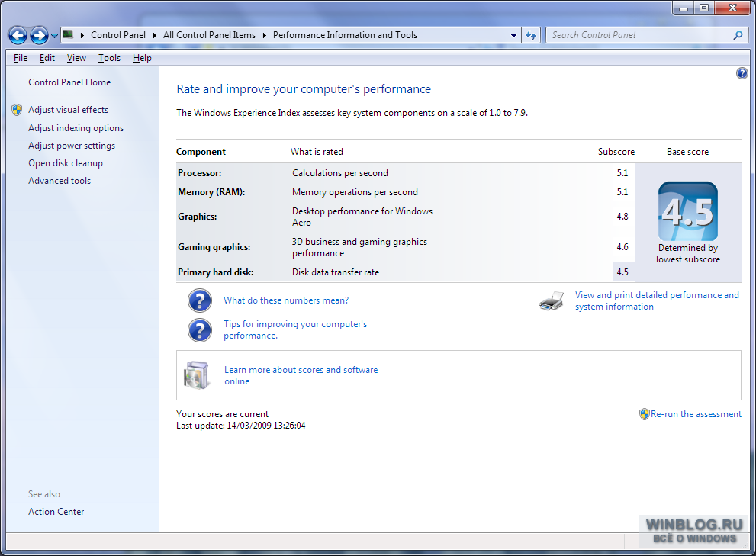Open the Tools menu
756x556 pixels.
tap(109, 58)
